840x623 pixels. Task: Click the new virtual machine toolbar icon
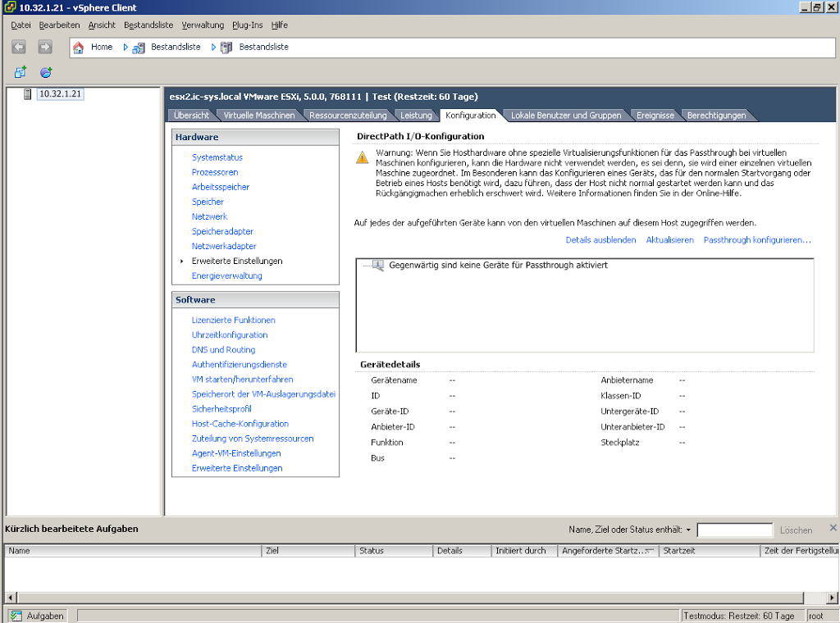point(21,73)
